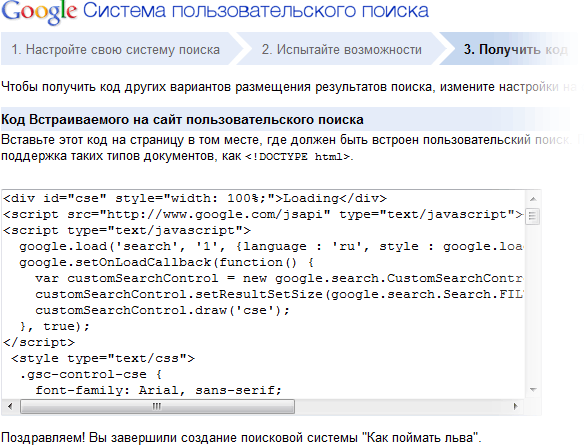Click the var customSearchControl code line

pos(279,279)
